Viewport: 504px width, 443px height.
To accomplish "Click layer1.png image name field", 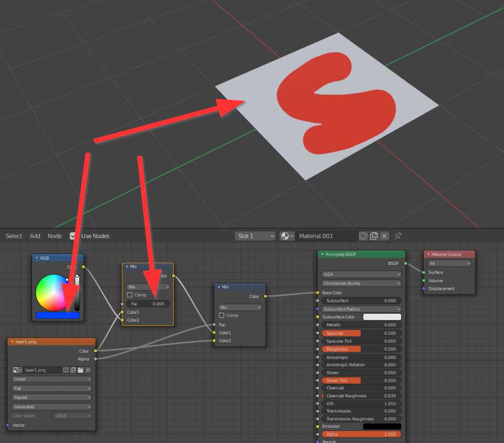I will click(43, 370).
